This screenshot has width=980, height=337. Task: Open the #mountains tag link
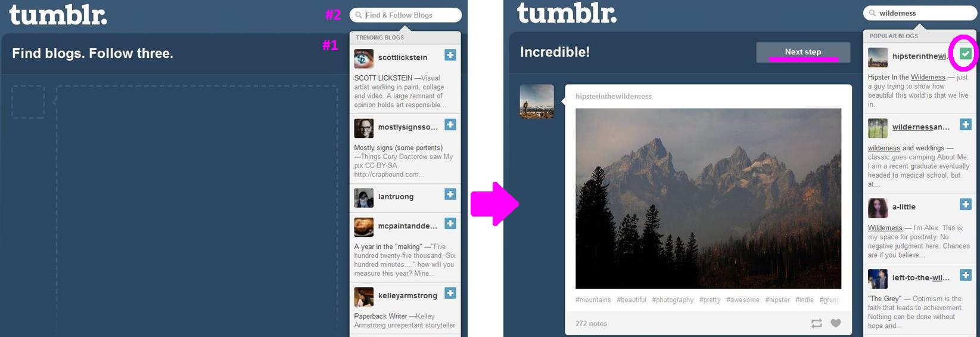[593, 300]
